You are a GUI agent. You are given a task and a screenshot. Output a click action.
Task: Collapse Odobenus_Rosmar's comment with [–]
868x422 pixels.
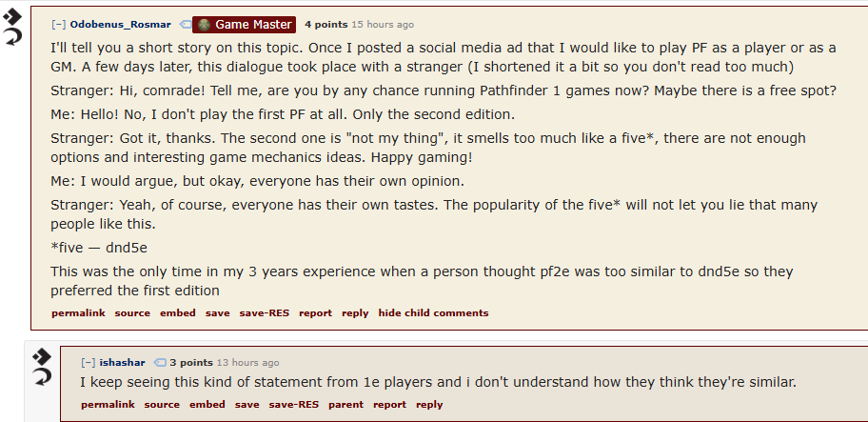tap(58, 25)
